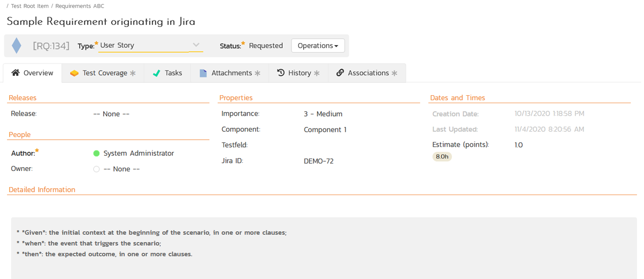Screen dimensions: 644x279
Task: Click the empty Owner status circle
Action: coord(97,169)
